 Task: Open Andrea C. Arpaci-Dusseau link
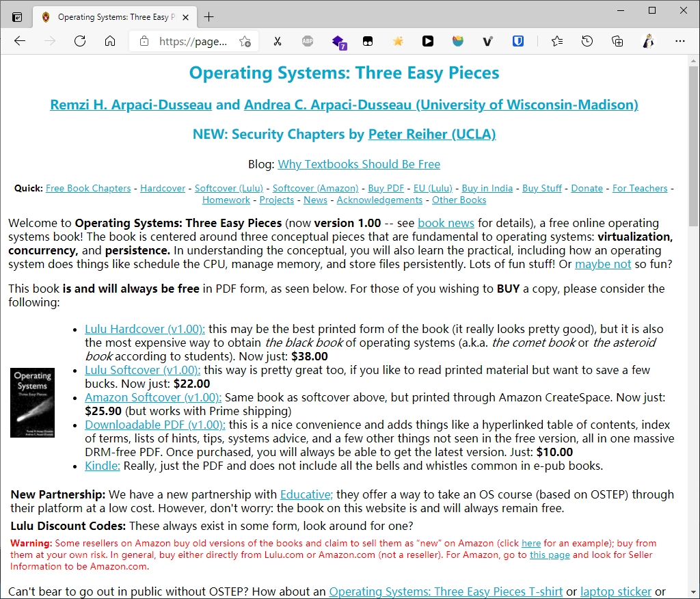click(x=441, y=105)
